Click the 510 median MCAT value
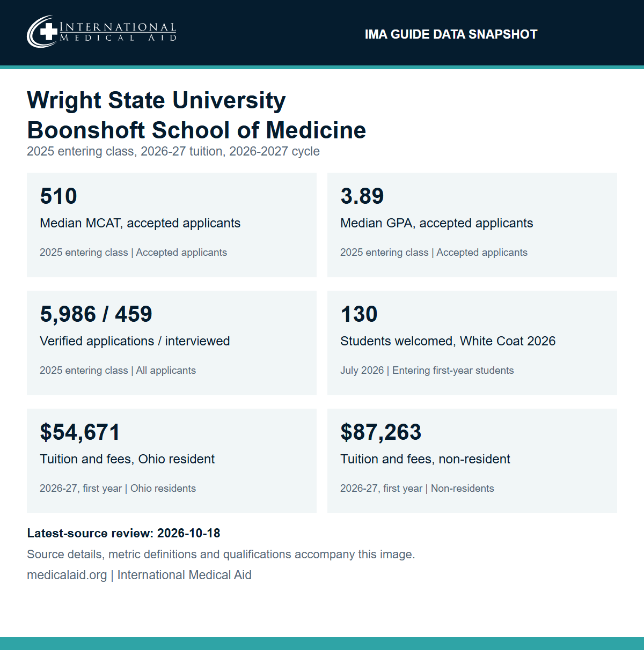Screen dimensions: 644x650 58,196
